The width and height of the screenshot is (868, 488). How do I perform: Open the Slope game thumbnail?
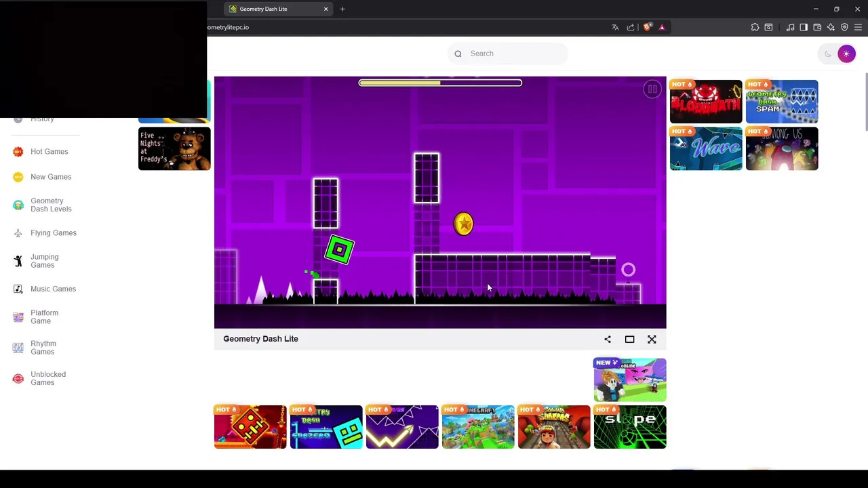tap(630, 427)
